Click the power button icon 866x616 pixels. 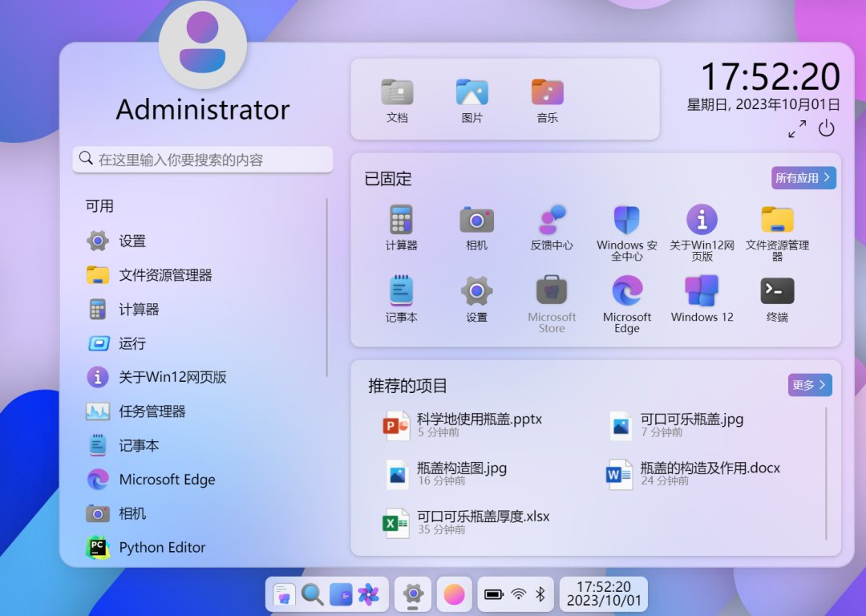click(826, 128)
